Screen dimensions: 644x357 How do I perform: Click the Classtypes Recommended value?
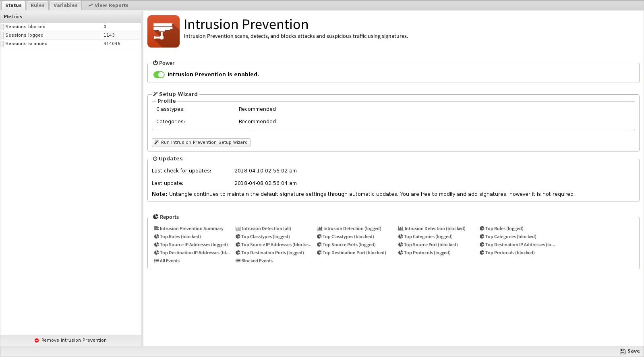pyautogui.click(x=257, y=109)
